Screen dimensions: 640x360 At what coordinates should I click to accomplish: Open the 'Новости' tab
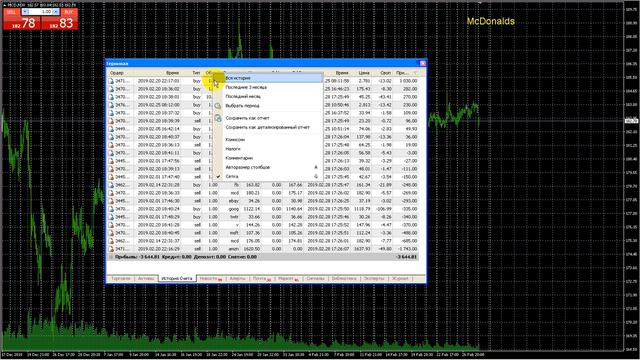pos(210,278)
